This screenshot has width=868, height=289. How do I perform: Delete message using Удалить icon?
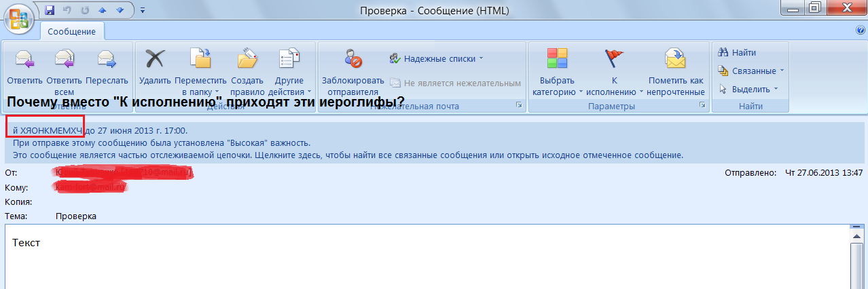155,61
